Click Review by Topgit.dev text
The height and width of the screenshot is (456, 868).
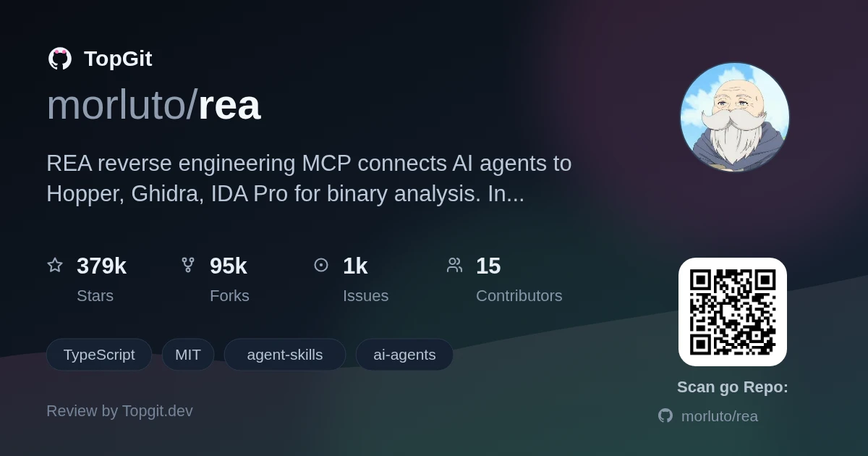[119, 411]
